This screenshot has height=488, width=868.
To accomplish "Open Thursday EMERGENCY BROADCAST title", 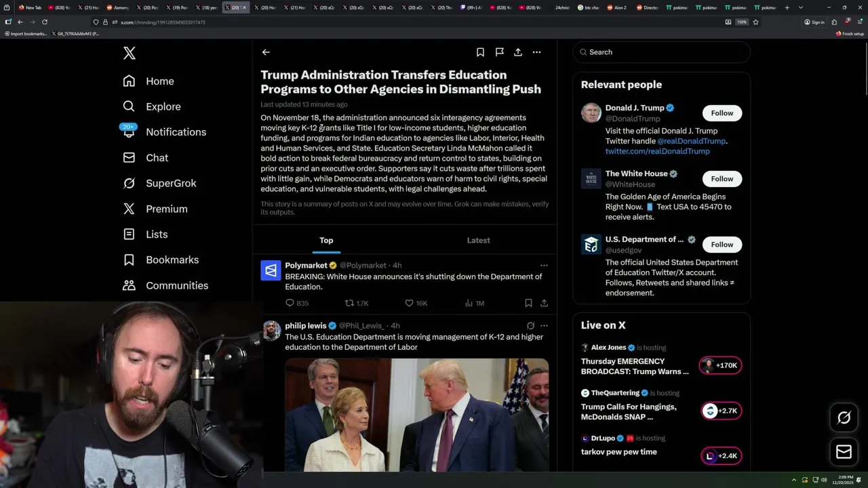I will [635, 366].
